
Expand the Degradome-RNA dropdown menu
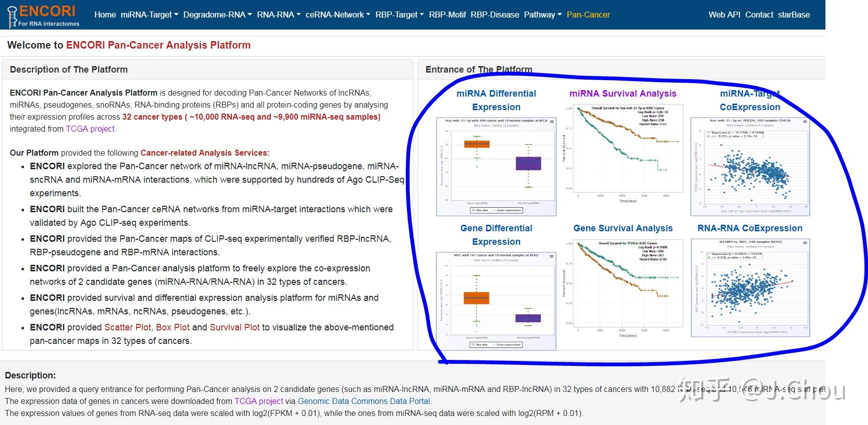tap(218, 15)
